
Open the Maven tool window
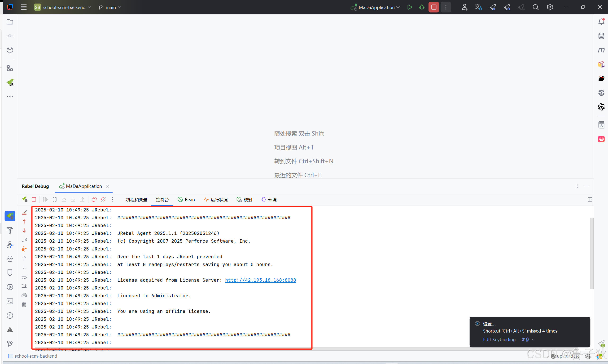601,50
